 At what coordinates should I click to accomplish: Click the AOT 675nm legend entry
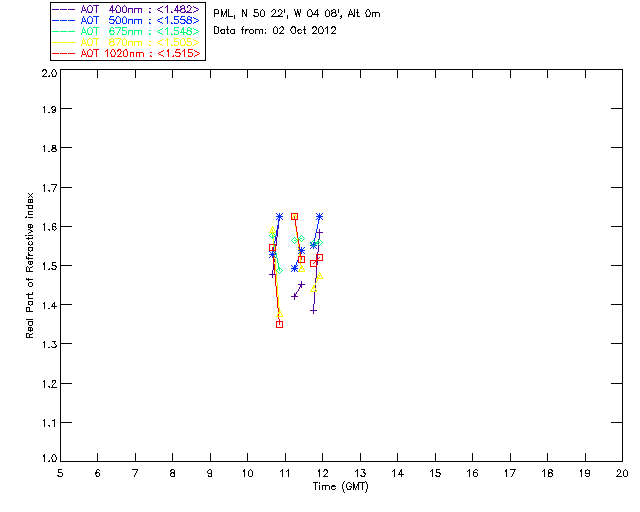(x=126, y=31)
